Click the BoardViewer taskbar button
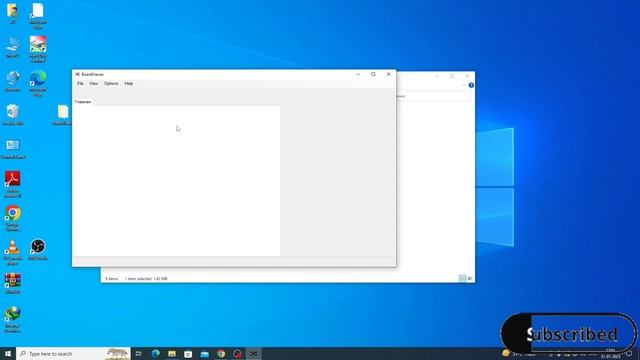 pyautogui.click(x=253, y=353)
